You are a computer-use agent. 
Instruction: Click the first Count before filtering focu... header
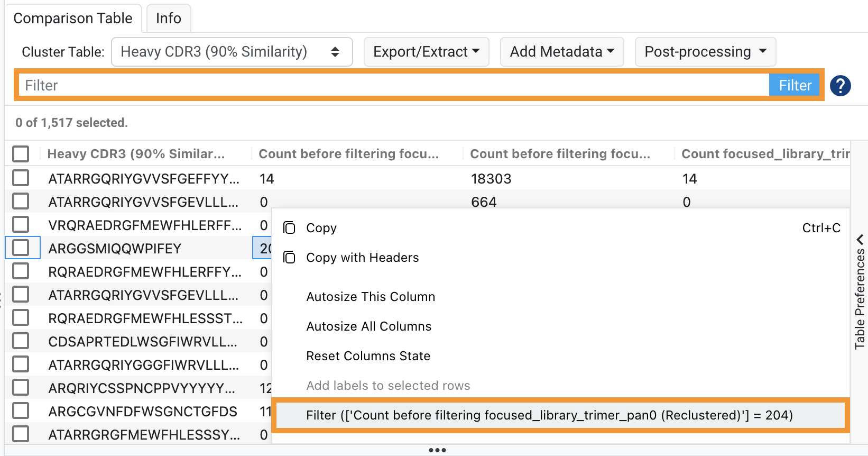click(348, 154)
